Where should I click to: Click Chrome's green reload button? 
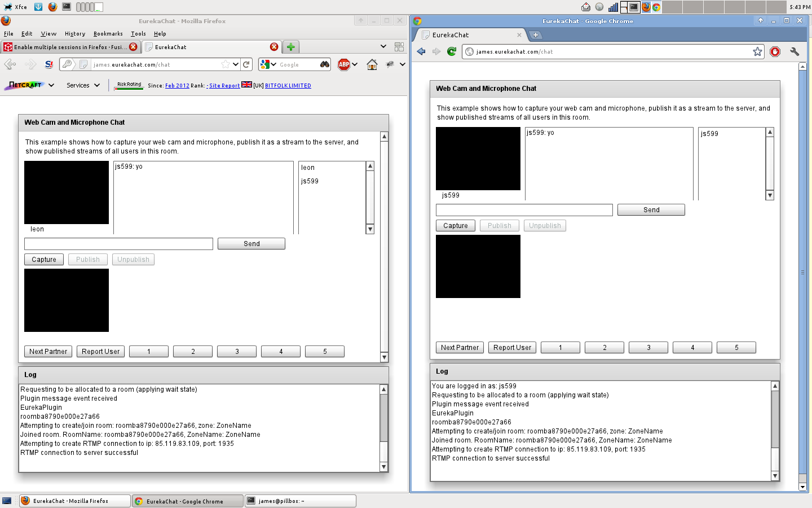coord(452,51)
